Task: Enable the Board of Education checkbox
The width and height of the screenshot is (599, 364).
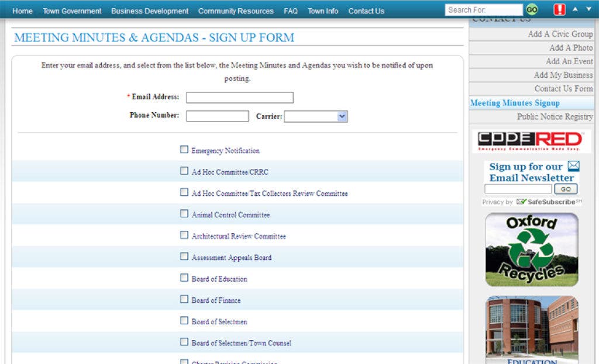Action: click(184, 279)
